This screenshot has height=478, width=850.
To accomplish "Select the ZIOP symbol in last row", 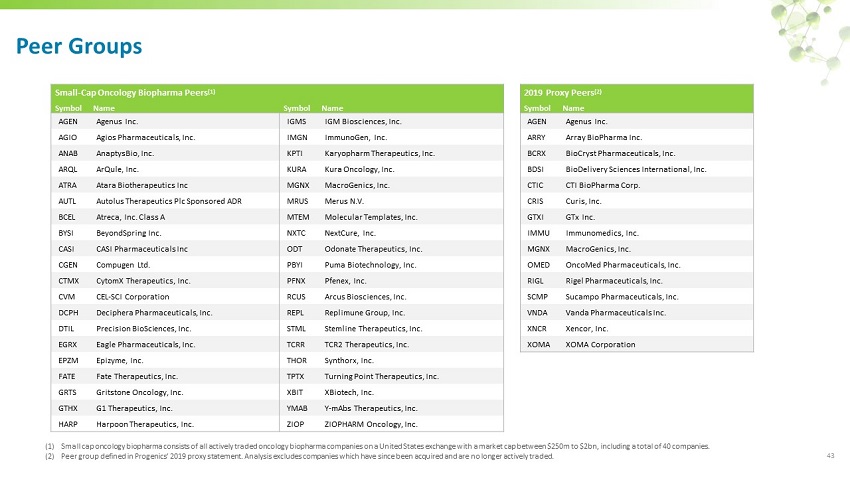I will click(296, 424).
